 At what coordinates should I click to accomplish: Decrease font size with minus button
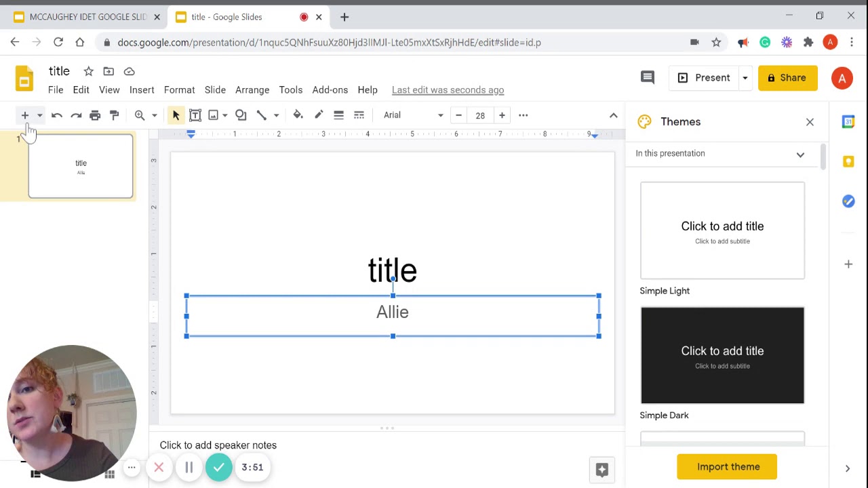pyautogui.click(x=458, y=115)
